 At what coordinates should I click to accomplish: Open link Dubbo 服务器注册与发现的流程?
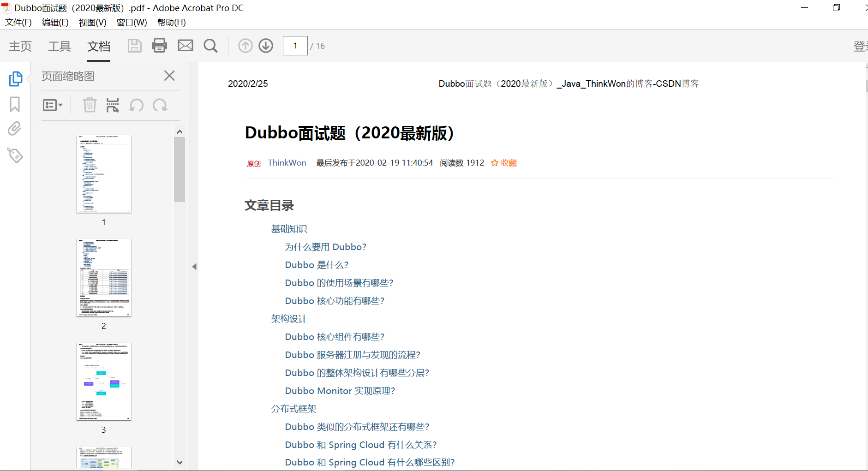(353, 355)
